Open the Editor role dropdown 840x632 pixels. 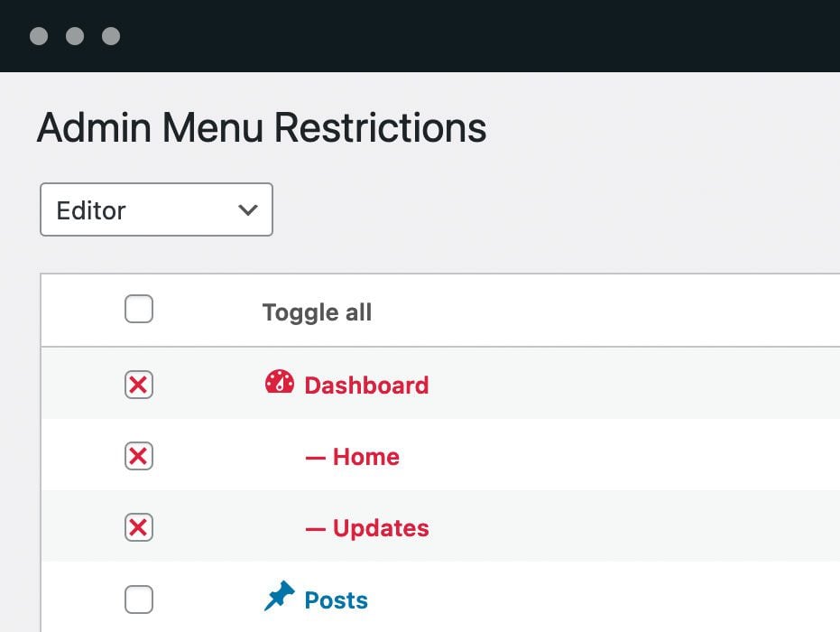click(156, 210)
